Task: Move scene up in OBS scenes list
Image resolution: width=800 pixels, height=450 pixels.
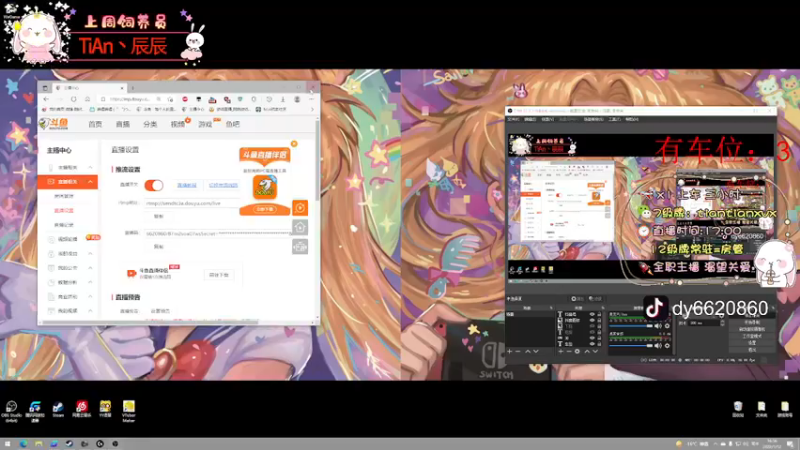Action: tap(528, 352)
